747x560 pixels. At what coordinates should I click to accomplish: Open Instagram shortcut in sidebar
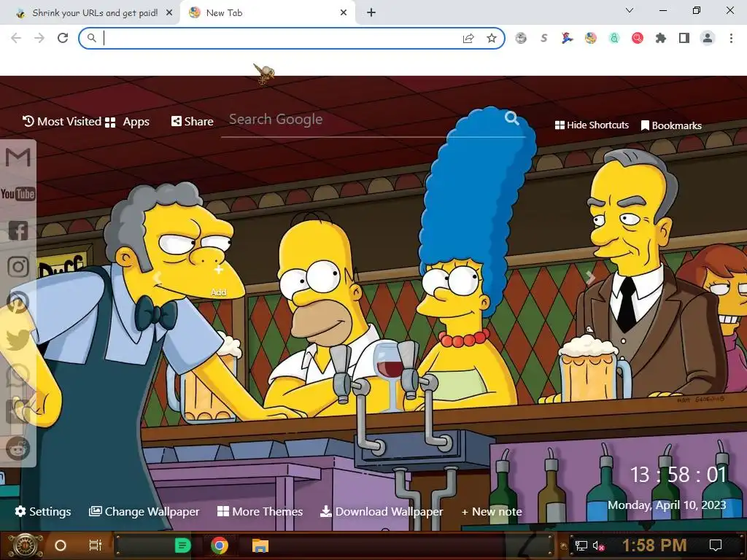pos(18,266)
